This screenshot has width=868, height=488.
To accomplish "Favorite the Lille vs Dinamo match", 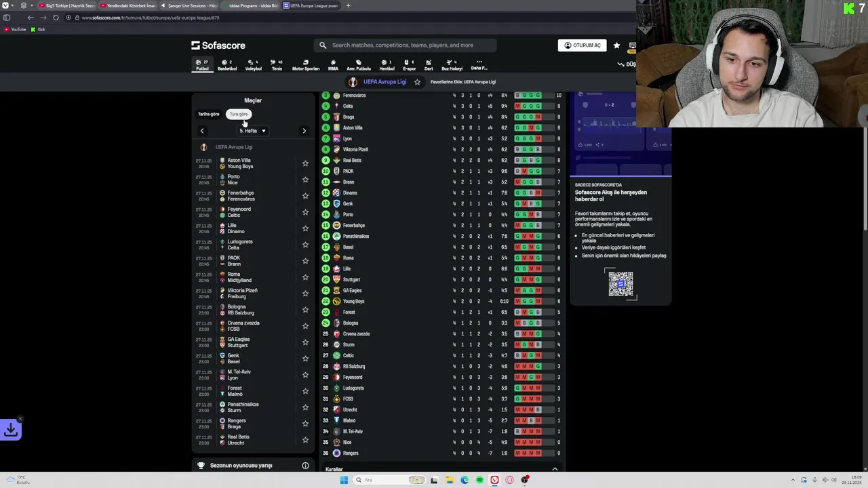I will (305, 228).
